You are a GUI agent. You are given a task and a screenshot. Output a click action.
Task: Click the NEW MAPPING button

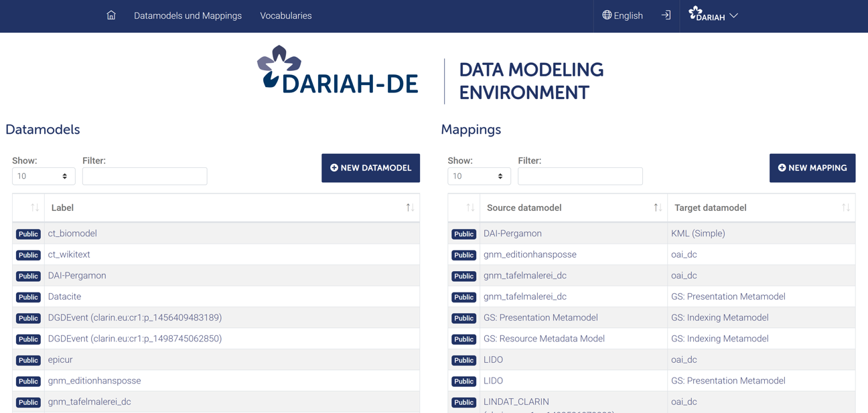(x=812, y=168)
